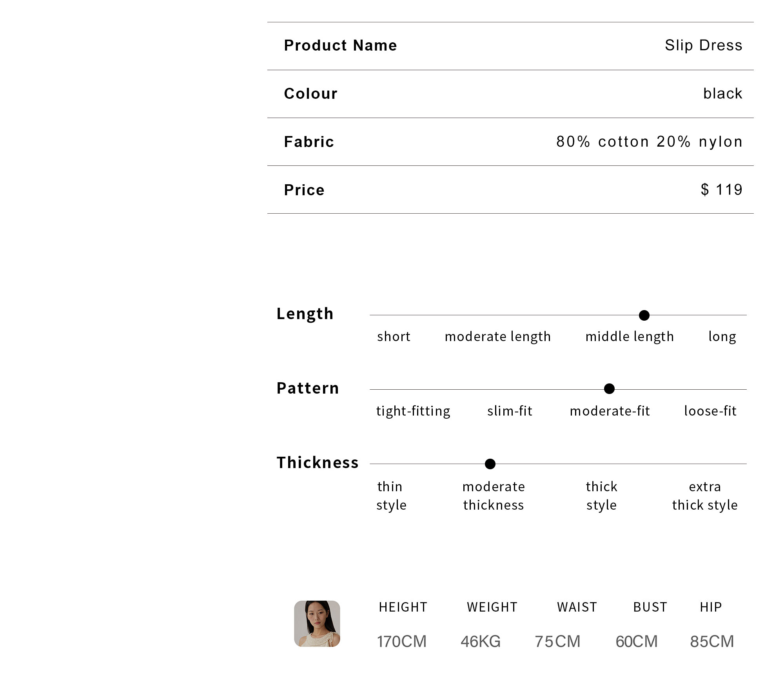The image size is (784, 679).
Task: Choose the 'loose-fit' pattern label
Action: point(710,411)
